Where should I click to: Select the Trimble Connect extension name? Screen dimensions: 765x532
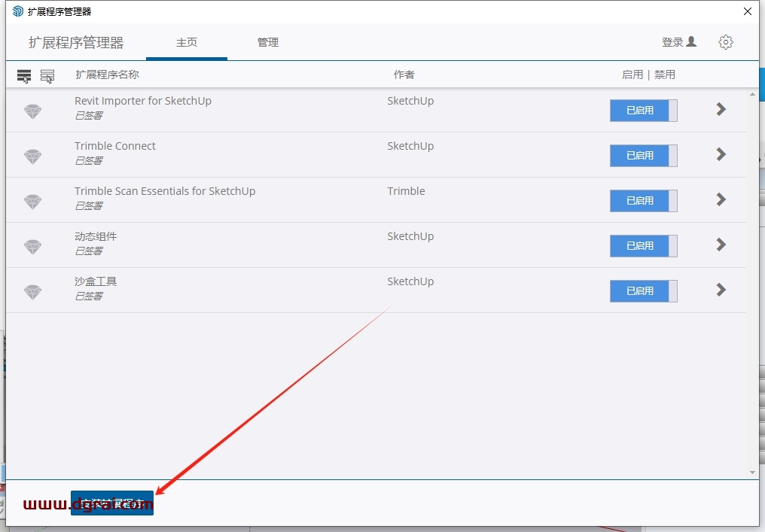(x=115, y=146)
